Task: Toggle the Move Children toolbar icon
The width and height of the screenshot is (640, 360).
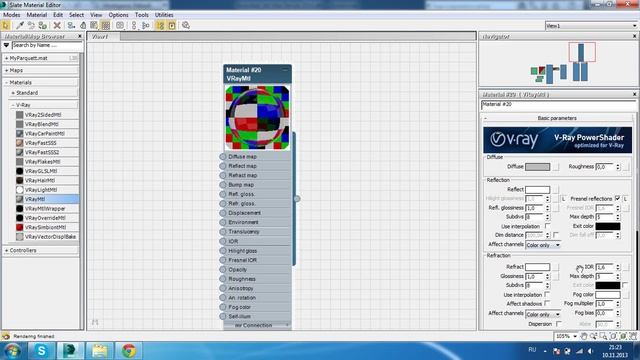Action: [x=71, y=25]
